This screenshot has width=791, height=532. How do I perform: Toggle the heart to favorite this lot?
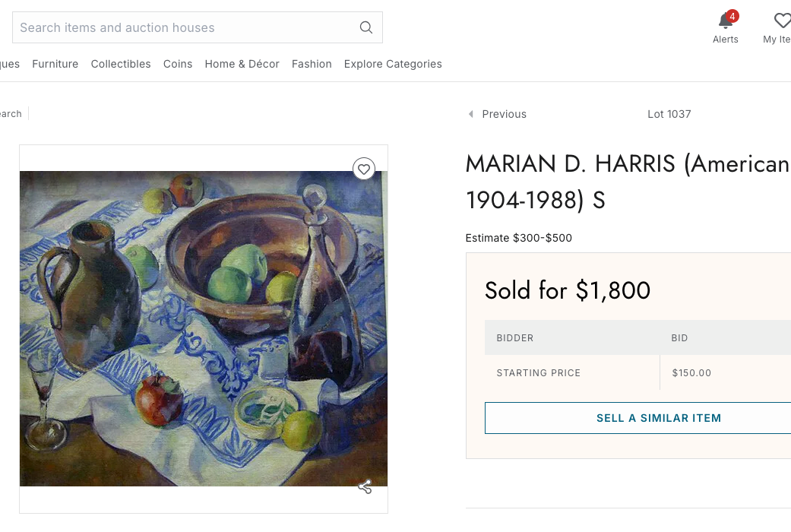(364, 169)
